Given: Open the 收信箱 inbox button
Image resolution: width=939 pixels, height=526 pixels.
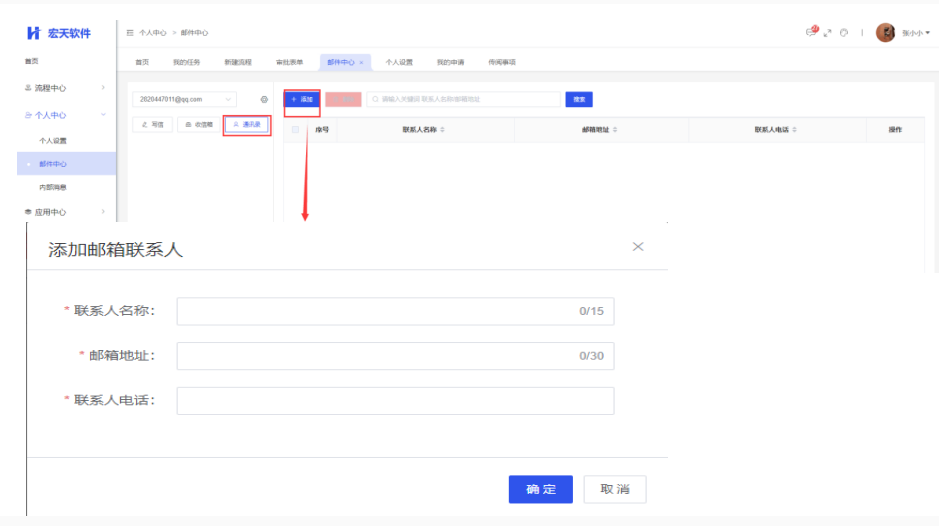Looking at the screenshot, I should click(199, 125).
